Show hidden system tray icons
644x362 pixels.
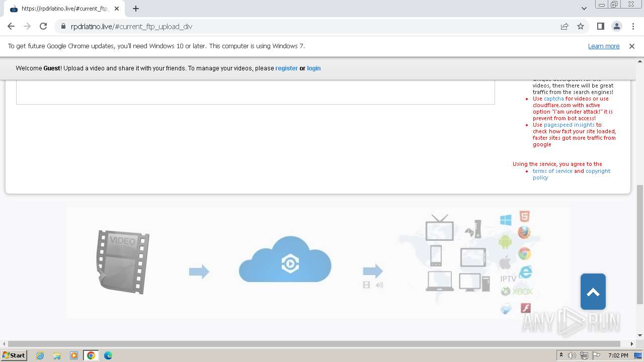561,355
